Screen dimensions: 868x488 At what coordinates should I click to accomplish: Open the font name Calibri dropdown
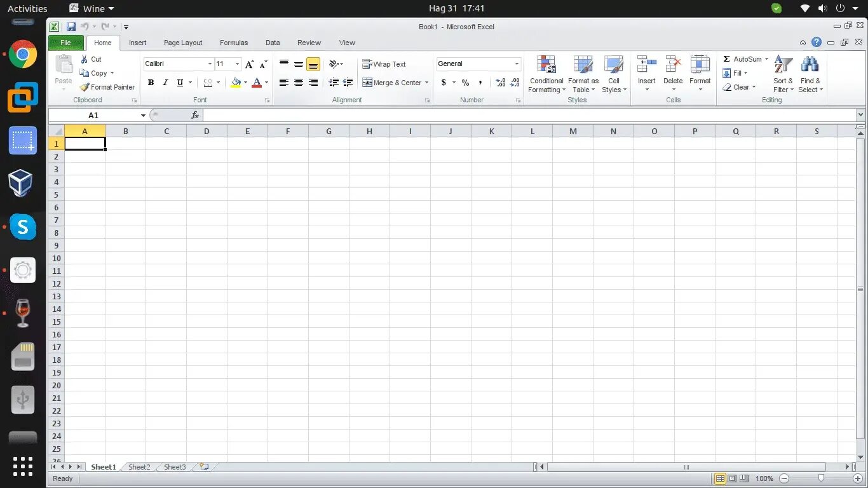pyautogui.click(x=210, y=64)
